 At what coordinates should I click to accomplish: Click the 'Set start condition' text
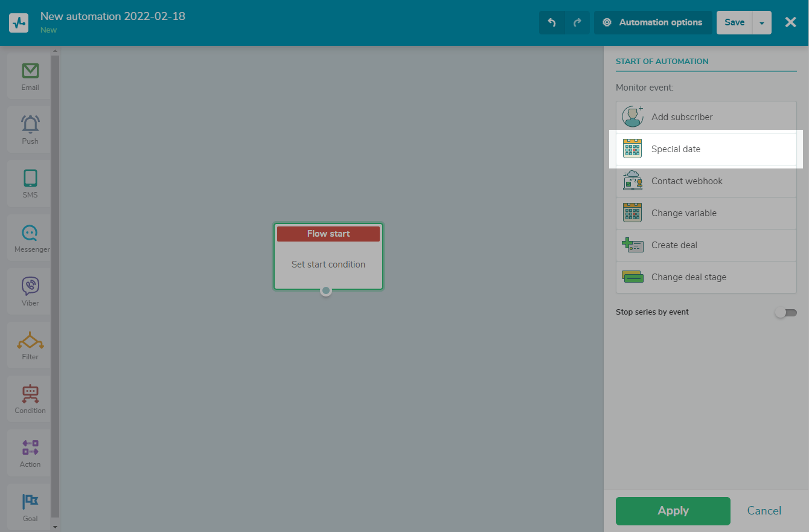pyautogui.click(x=328, y=264)
